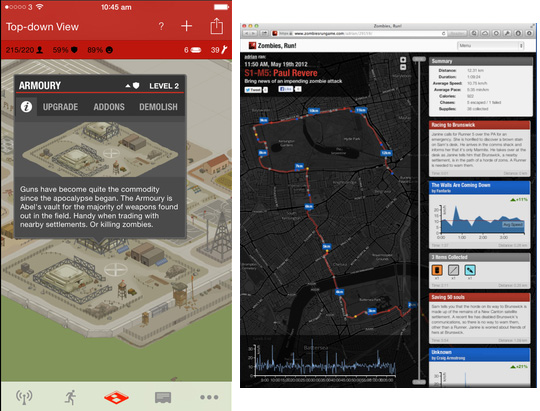Image resolution: width=540 pixels, height=411 pixels.
Task: Click The Walls Are Coming Down track header
Action: click(479, 187)
